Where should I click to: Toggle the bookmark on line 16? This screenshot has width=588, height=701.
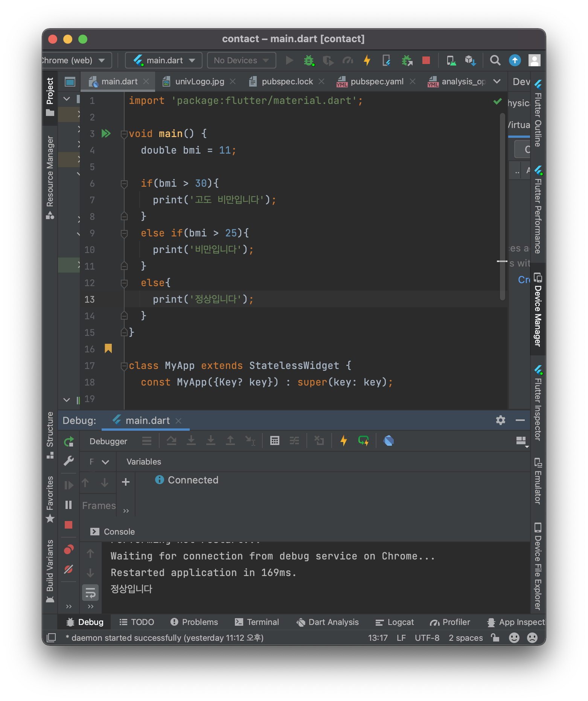(108, 348)
